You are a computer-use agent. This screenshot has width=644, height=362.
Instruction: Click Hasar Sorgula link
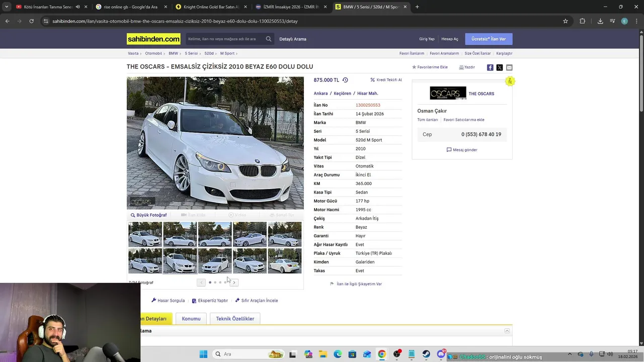[168, 301]
